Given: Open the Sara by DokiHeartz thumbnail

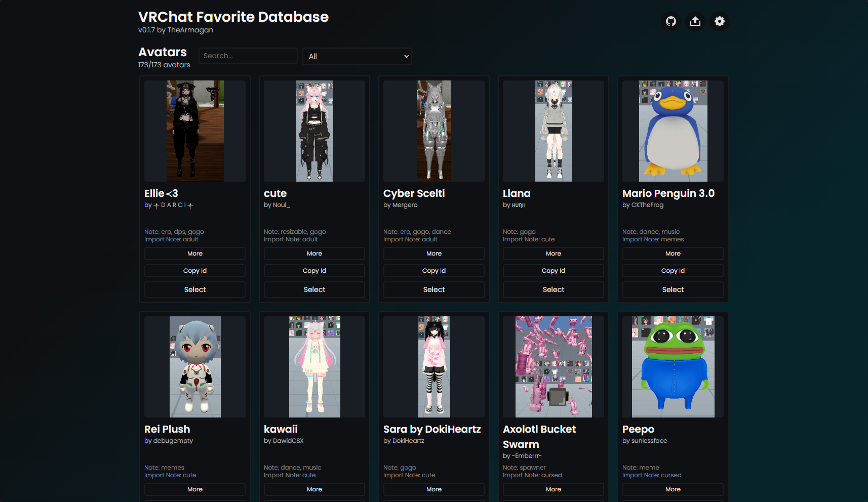Looking at the screenshot, I should (434, 367).
